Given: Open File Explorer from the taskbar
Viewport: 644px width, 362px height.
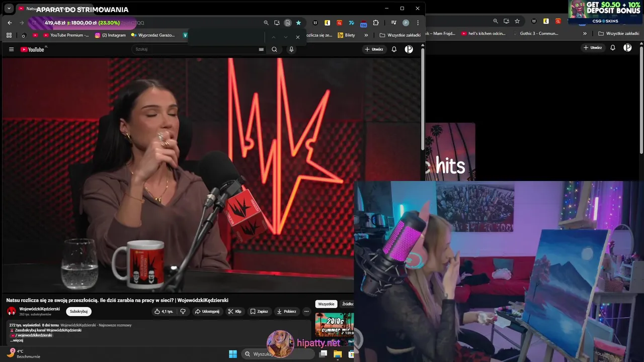Looking at the screenshot, I should (338, 354).
